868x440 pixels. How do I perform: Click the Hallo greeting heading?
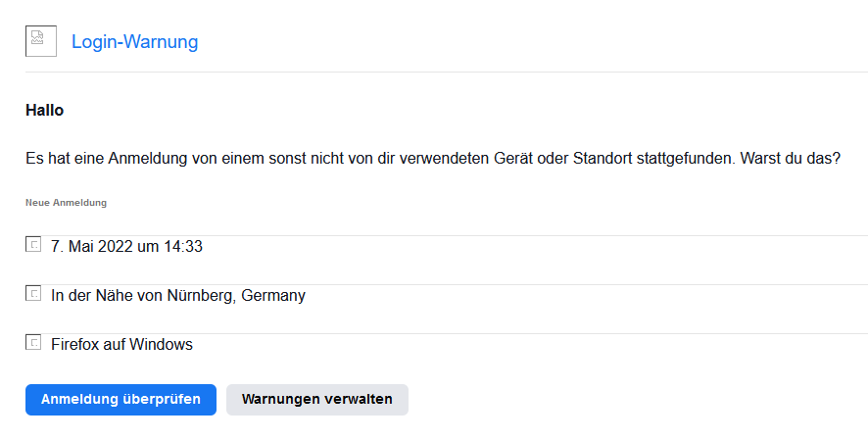(44, 111)
